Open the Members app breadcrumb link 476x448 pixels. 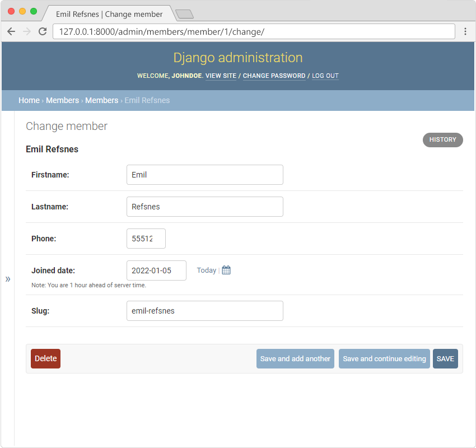click(62, 100)
